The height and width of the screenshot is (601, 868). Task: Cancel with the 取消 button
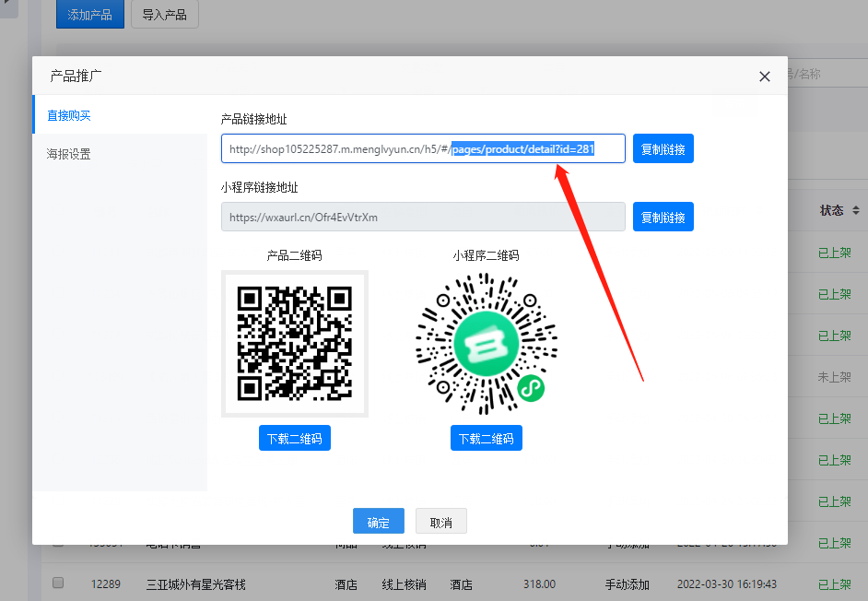pyautogui.click(x=441, y=521)
